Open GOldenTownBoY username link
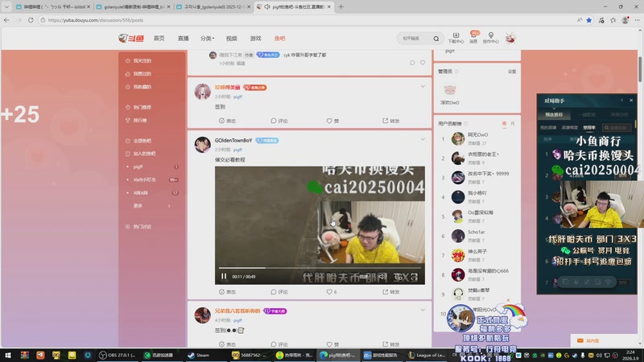Image resolution: width=644 pixels, height=362 pixels. [x=233, y=140]
